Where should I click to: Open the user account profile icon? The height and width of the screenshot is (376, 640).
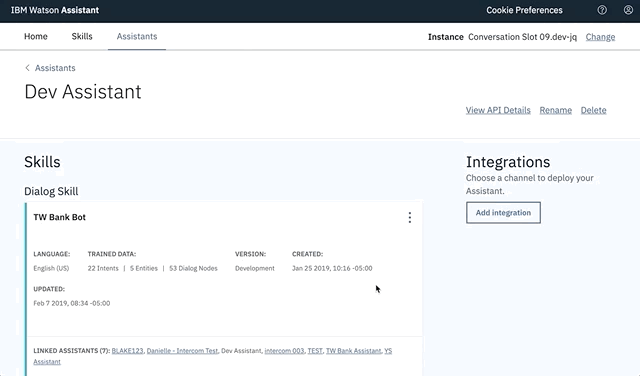click(628, 10)
